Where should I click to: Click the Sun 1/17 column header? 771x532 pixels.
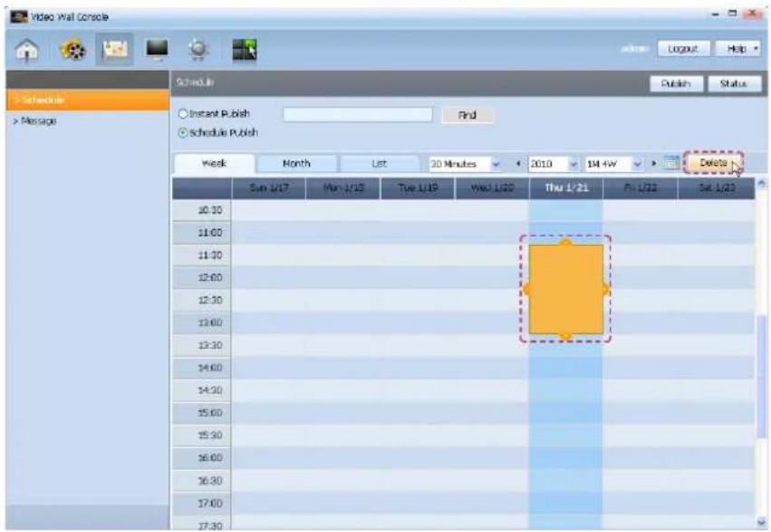pos(268,189)
